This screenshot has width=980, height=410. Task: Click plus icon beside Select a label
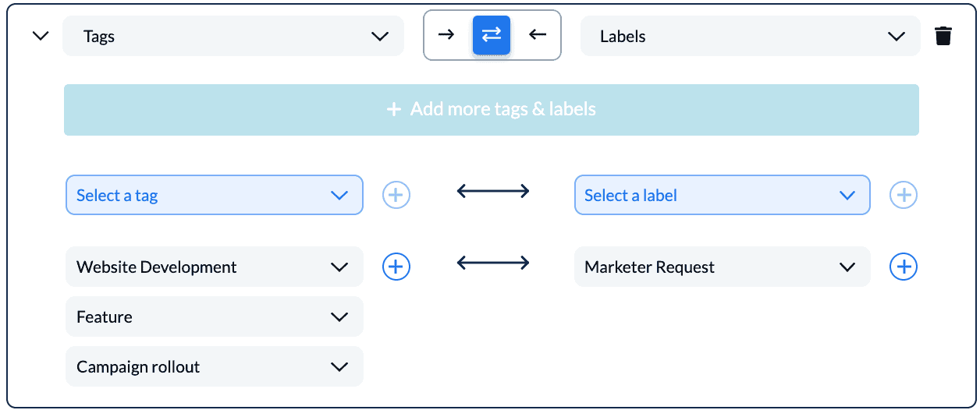point(904,195)
